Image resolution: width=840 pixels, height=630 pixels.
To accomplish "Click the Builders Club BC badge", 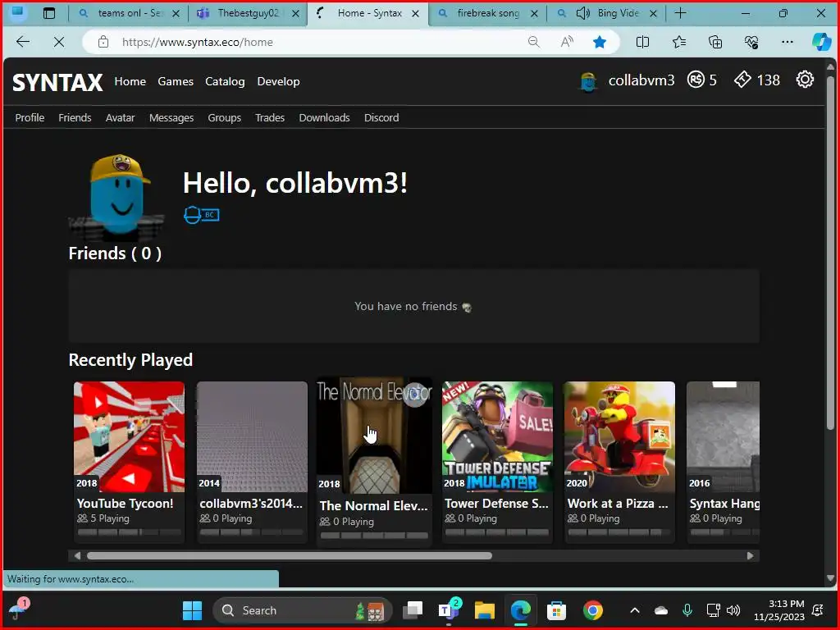I will click(x=202, y=215).
